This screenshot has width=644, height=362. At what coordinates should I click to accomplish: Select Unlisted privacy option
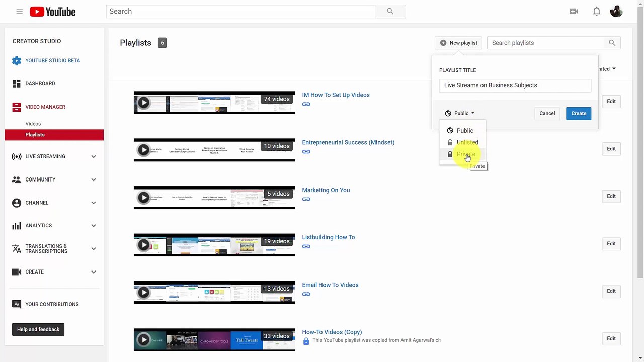coord(462,142)
